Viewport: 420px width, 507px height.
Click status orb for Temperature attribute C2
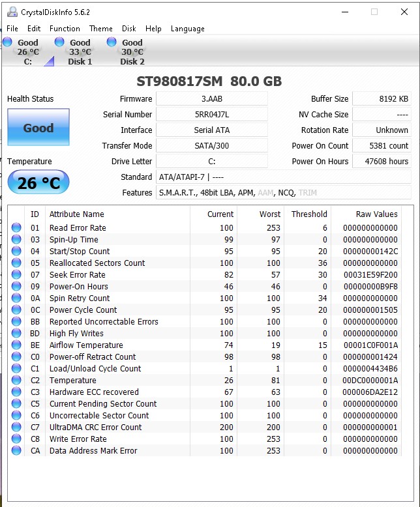click(16, 381)
